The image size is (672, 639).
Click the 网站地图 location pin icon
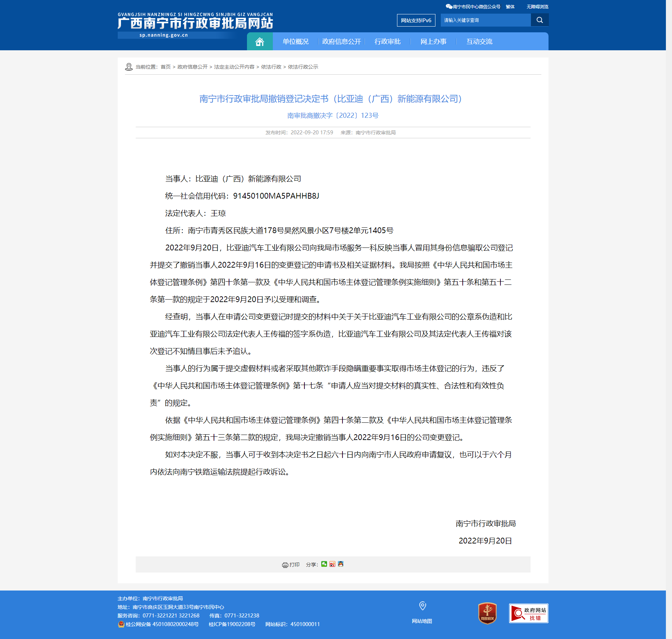(x=423, y=606)
